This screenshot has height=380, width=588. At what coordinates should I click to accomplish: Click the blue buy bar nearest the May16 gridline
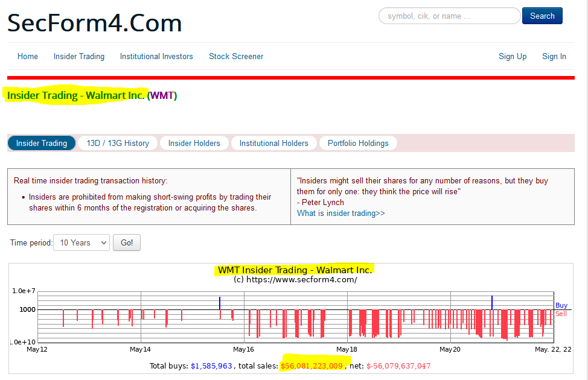[220, 303]
